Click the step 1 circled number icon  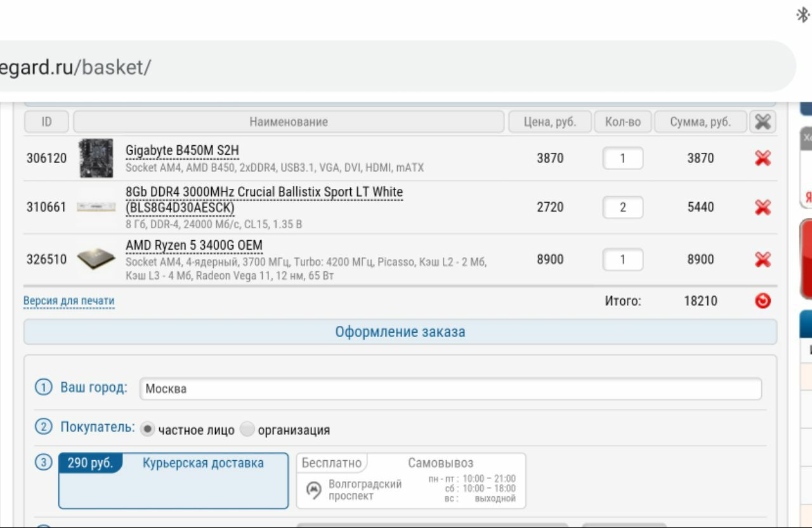43,387
